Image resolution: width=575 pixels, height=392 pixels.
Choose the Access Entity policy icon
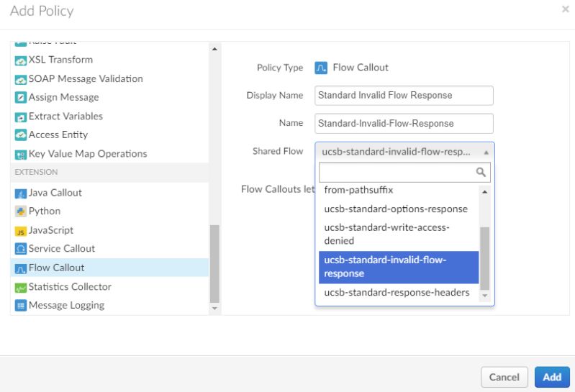[x=19, y=135]
